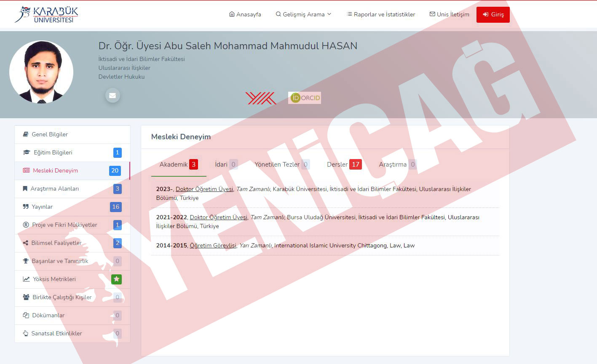This screenshot has width=597, height=364.
Task: Click the newspaper icon for Mesleki Deneyim
Action: (x=26, y=170)
